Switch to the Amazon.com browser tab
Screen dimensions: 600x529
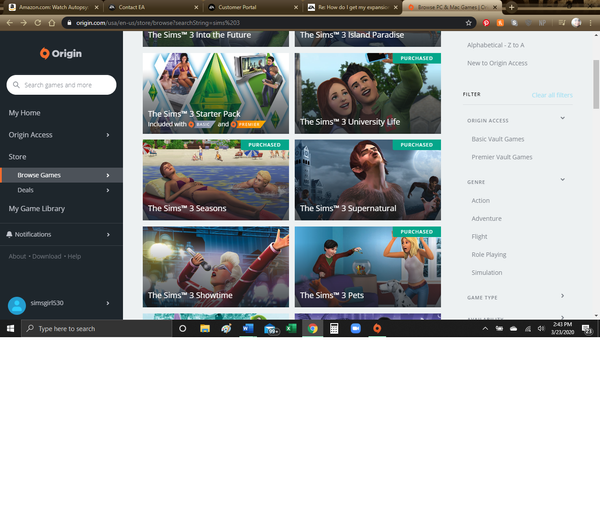[53, 7]
